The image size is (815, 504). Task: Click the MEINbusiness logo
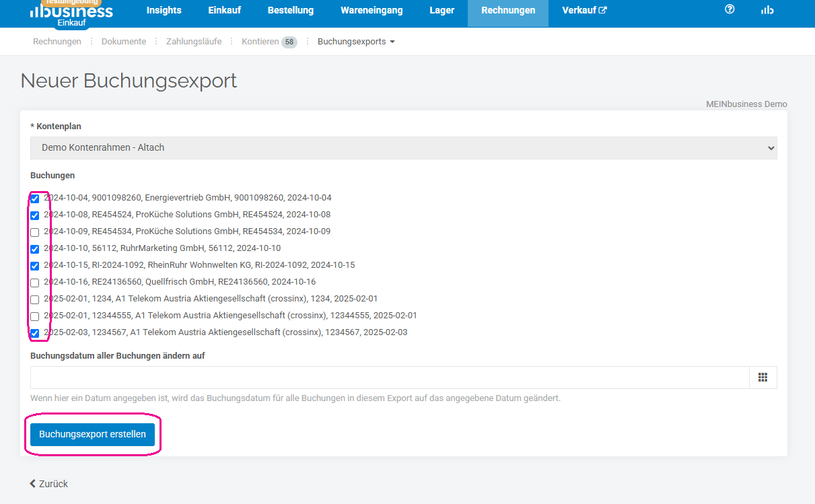coord(72,11)
